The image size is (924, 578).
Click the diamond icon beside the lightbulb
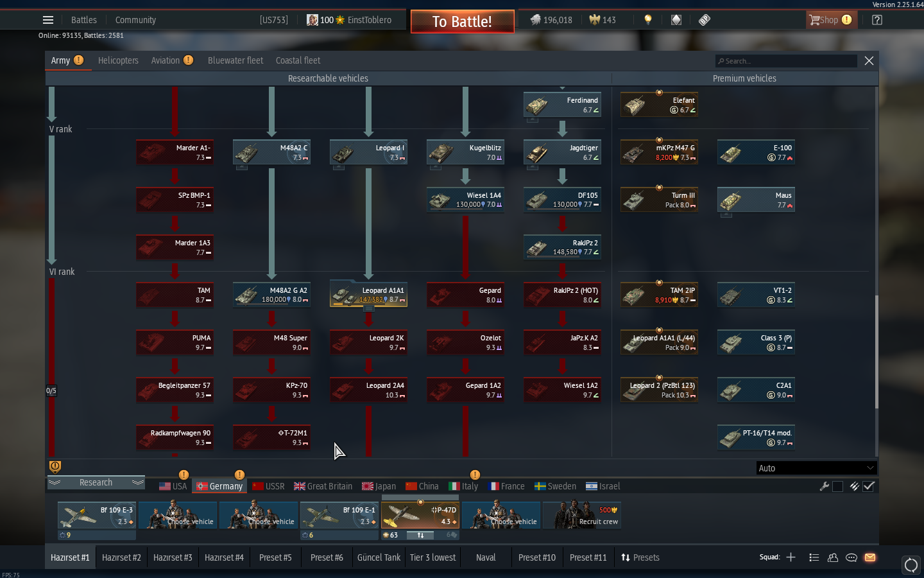coord(676,20)
